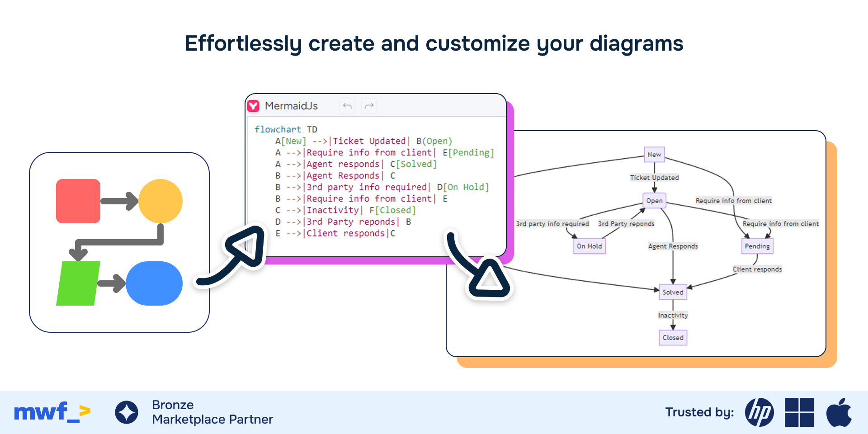Click the 'flowchart TD' code line
Screen dimensions: 868x434
tap(286, 129)
